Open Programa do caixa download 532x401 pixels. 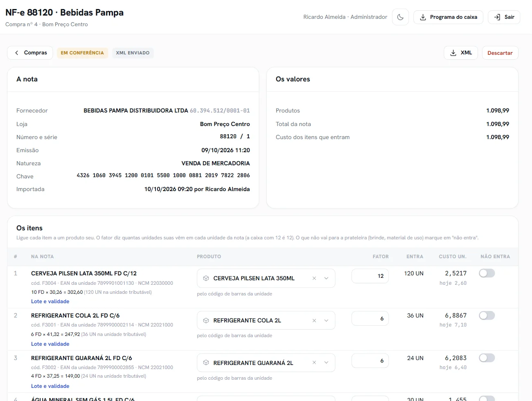448,17
